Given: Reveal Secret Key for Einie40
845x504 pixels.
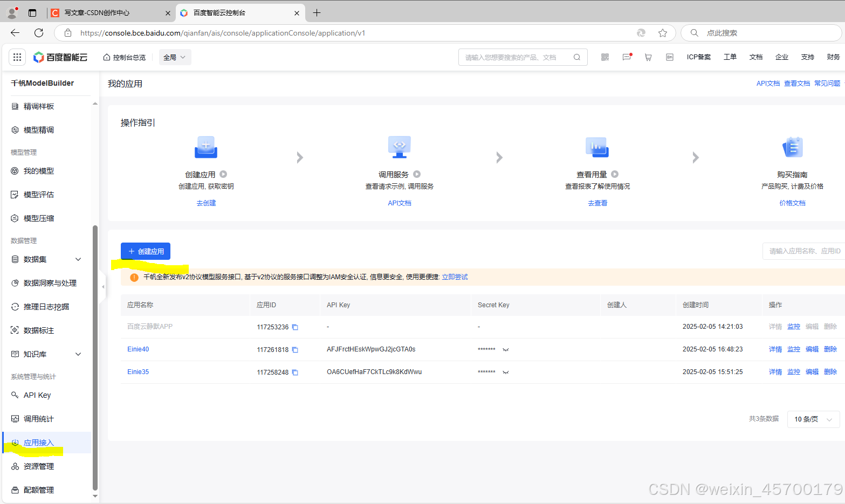Looking at the screenshot, I should (x=506, y=350).
